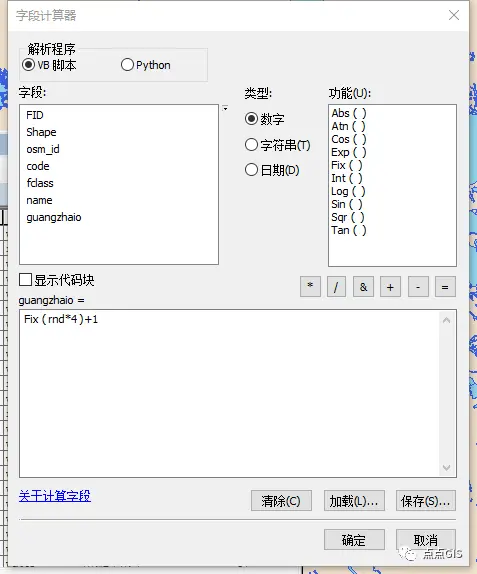
Task: Pick the Atn ( ) function
Action: (x=348, y=126)
